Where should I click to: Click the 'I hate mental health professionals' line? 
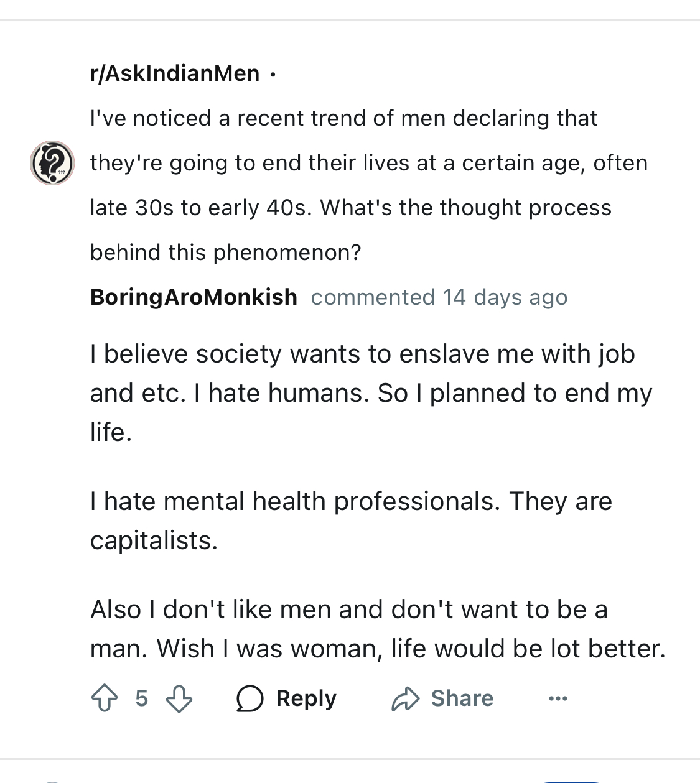pyautogui.click(x=351, y=501)
